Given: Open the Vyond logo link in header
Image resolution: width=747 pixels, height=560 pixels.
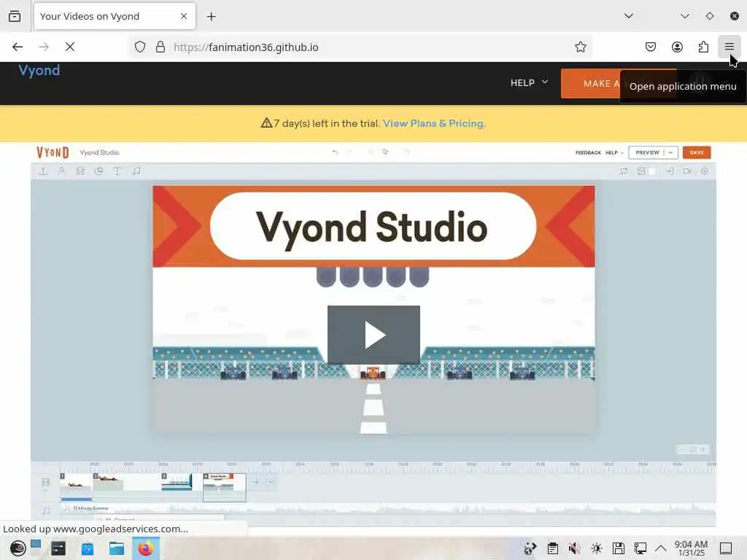Looking at the screenshot, I should 39,71.
